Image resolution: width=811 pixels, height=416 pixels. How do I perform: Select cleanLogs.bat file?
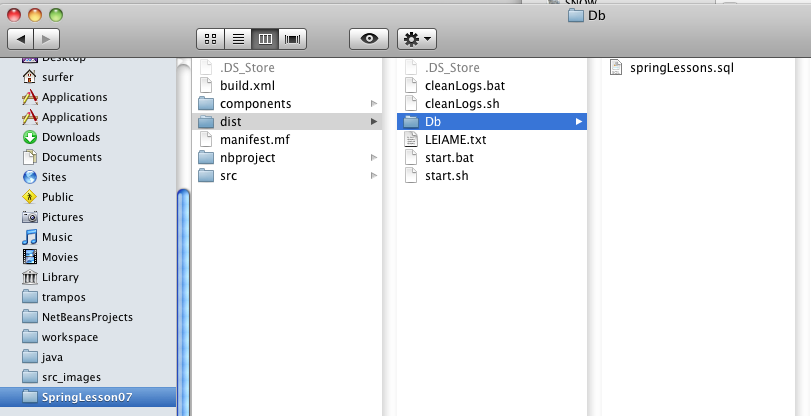[492, 85]
